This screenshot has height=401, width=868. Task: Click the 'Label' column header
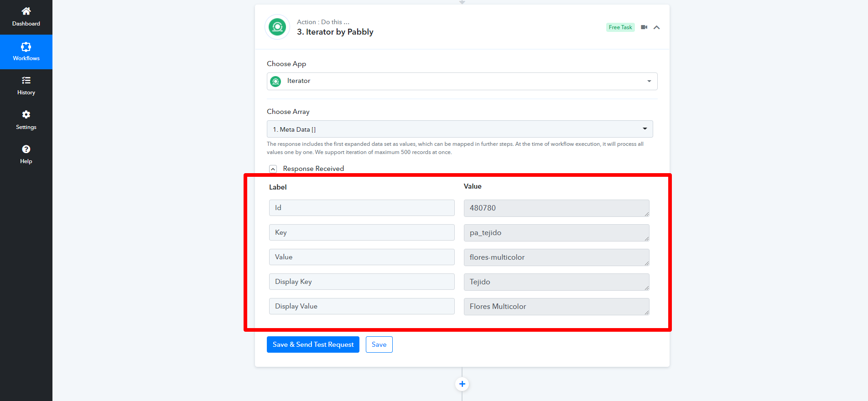point(278,187)
